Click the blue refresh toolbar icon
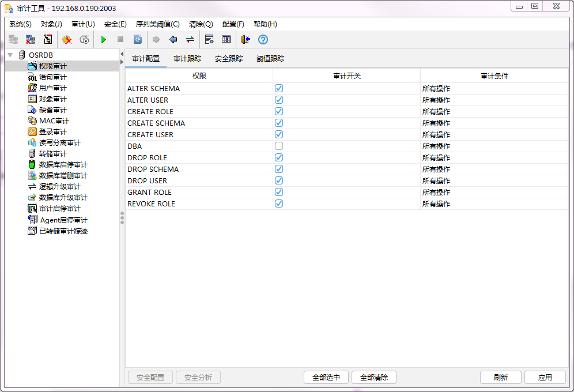This screenshot has width=574, height=392. [x=137, y=39]
